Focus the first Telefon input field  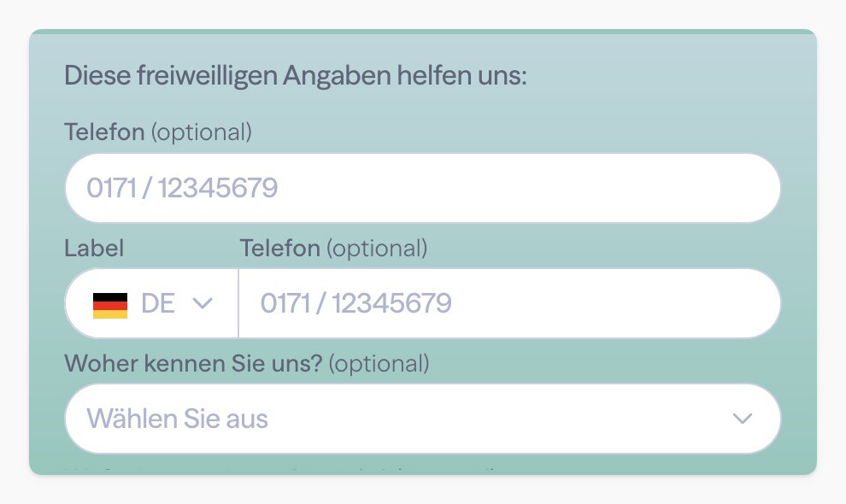click(422, 188)
